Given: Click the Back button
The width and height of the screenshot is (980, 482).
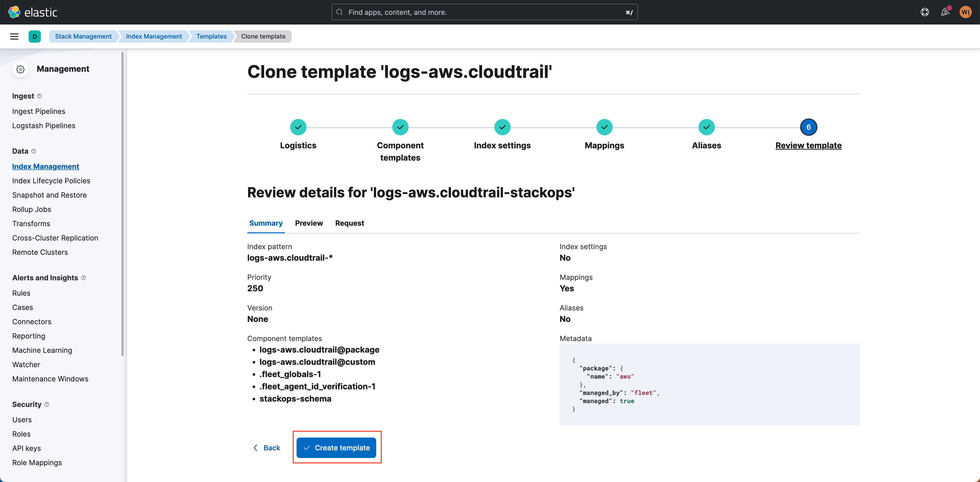Looking at the screenshot, I should click(x=267, y=448).
